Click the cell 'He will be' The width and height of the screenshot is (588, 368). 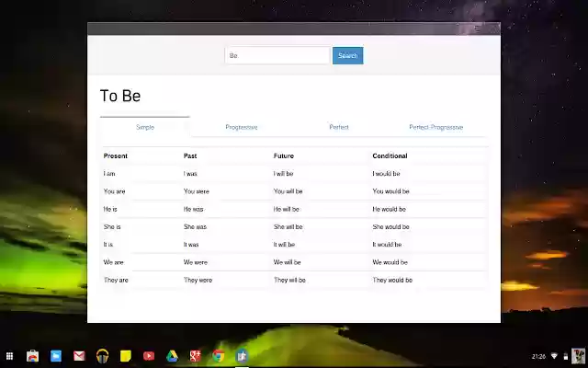click(x=286, y=209)
